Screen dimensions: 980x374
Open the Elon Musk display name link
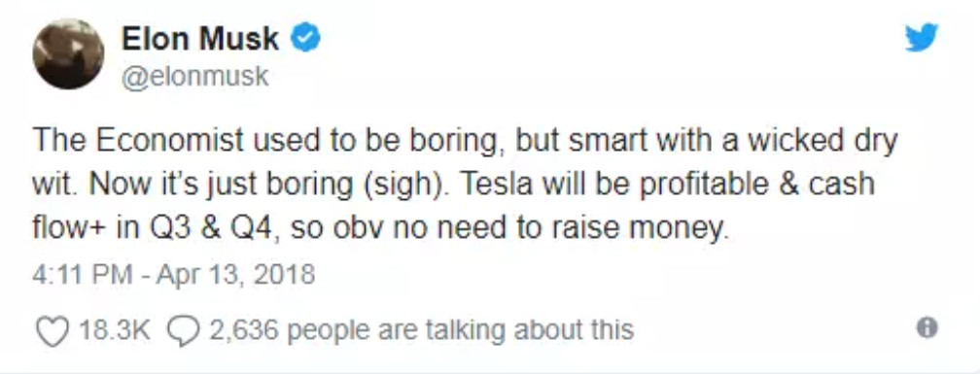pos(200,39)
